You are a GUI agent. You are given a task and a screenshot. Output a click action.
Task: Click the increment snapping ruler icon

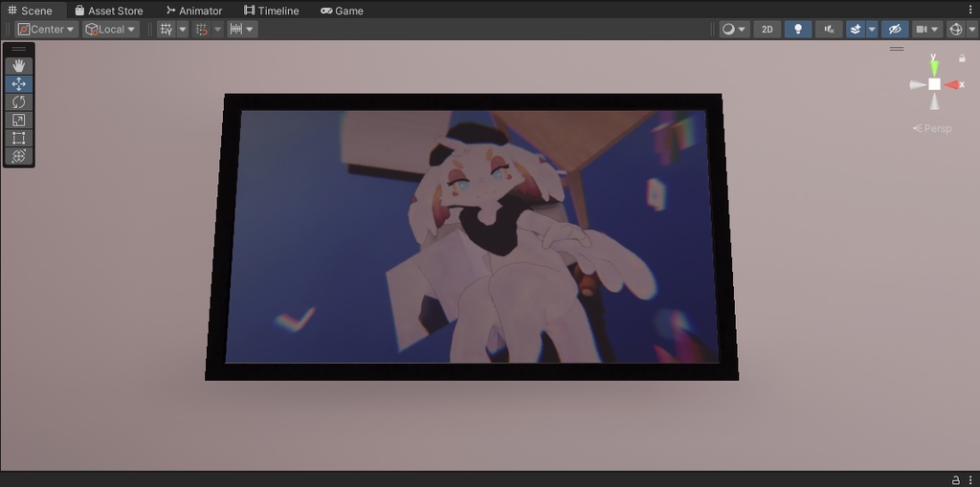click(x=235, y=30)
